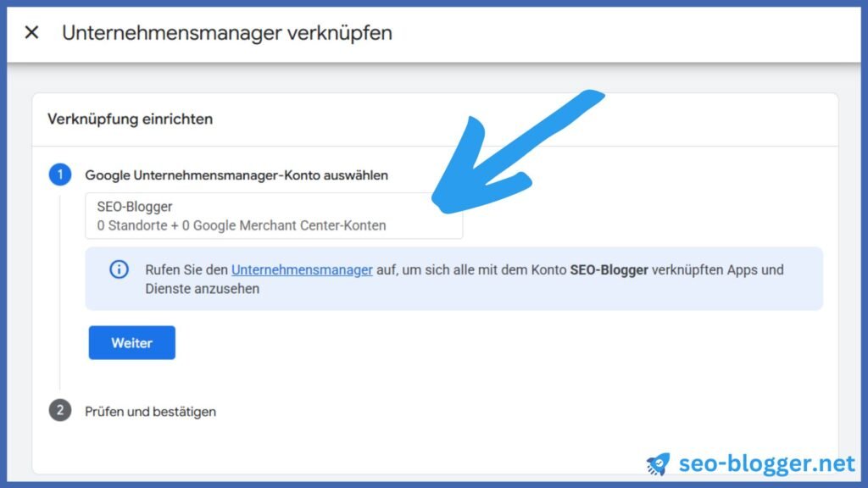Select the SEO-Blogger account box
Screen dimensions: 868x488
coord(274,216)
